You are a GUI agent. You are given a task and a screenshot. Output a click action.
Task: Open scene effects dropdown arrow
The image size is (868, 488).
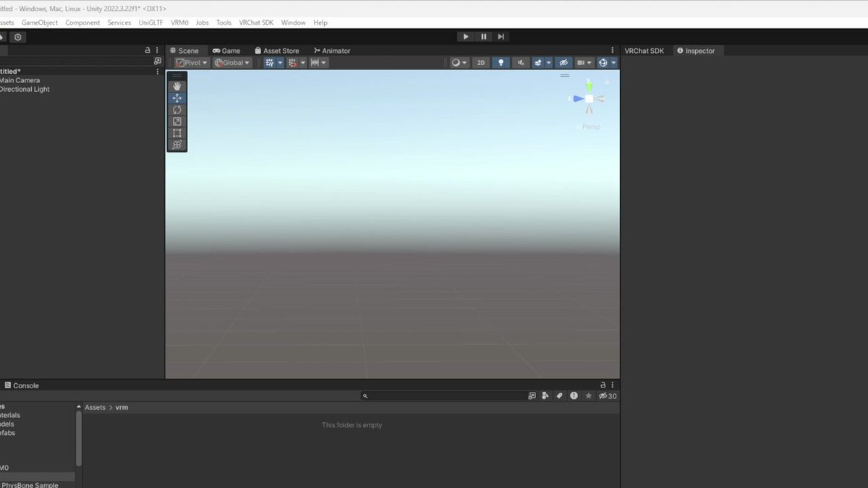548,63
